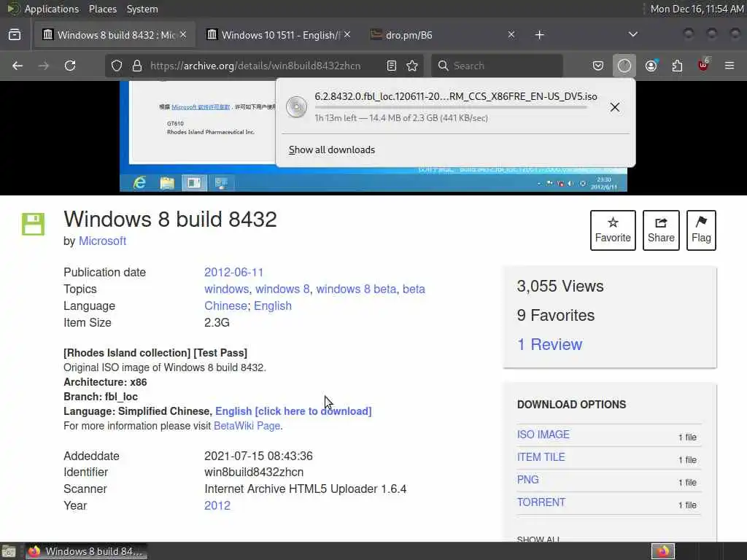Open the System menu
Screen dimensions: 747x560
coord(142,9)
